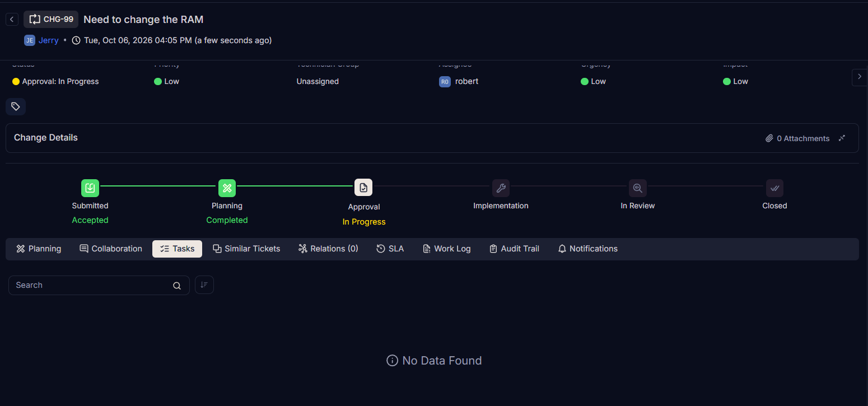Image resolution: width=868 pixels, height=406 pixels.
Task: Switch to the Planning tab
Action: (39, 249)
